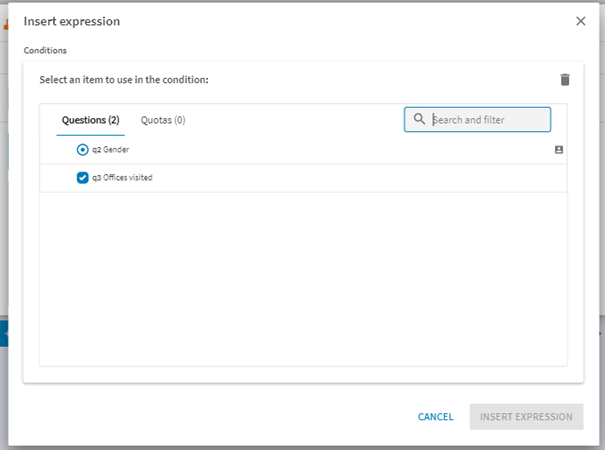The width and height of the screenshot is (605, 450).
Task: Delete the condition with the trash icon
Action: pos(565,80)
